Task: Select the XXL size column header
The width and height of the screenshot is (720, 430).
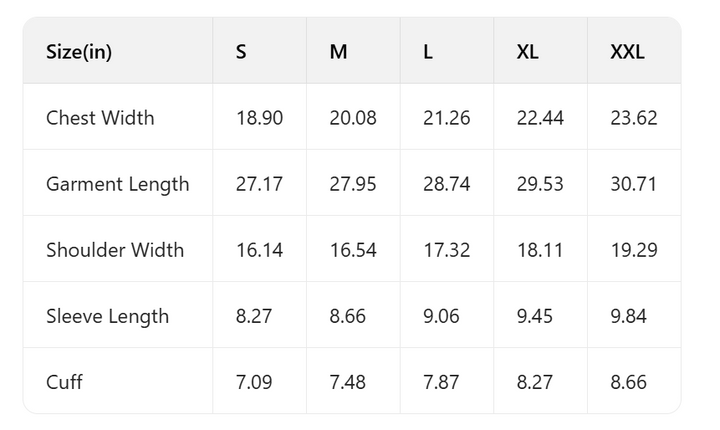Action: coord(627,52)
